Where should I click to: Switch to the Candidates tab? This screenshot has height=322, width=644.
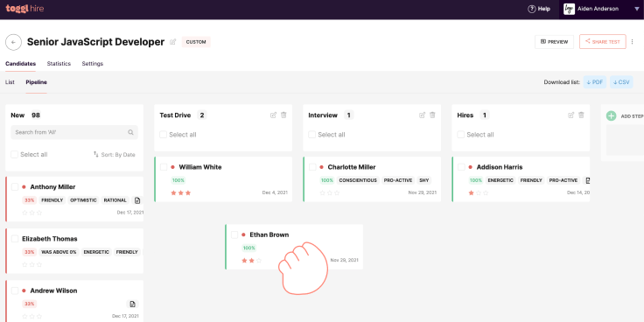[20, 64]
